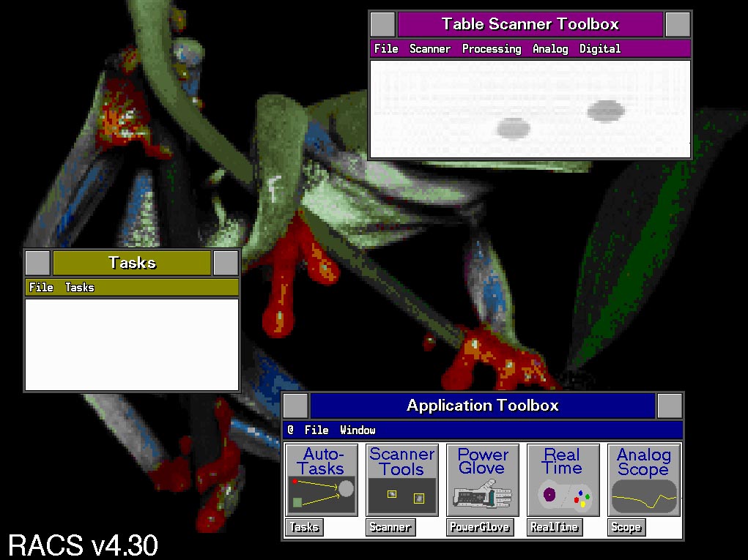Click the @ symbol in Application Toolbox menu
This screenshot has width=748, height=560.
coord(291,430)
